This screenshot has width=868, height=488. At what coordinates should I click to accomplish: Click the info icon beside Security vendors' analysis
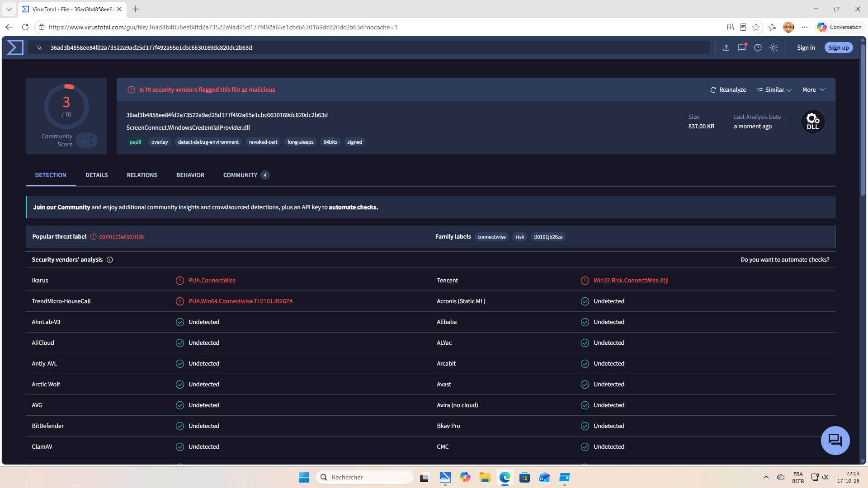(109, 260)
